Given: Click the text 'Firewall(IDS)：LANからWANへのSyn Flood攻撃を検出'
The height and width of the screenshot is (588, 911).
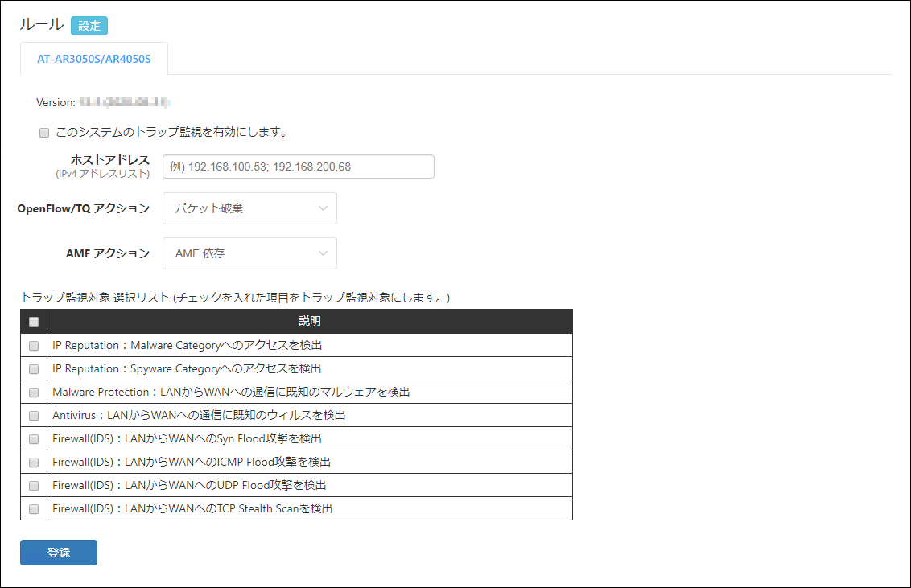Looking at the screenshot, I should tap(187, 438).
